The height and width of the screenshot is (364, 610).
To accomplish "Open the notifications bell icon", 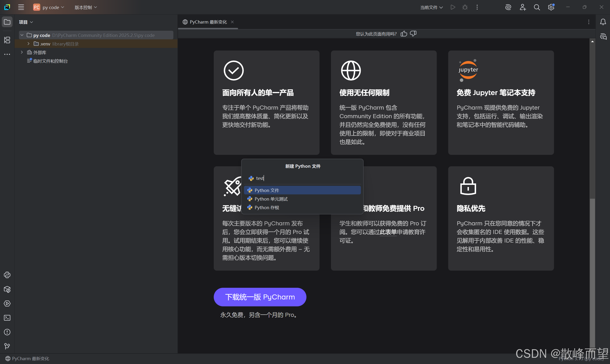I will coord(603,22).
